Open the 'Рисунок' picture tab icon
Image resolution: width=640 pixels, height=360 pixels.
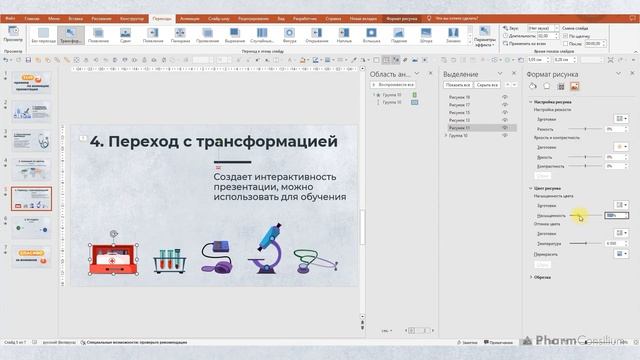click(x=575, y=86)
